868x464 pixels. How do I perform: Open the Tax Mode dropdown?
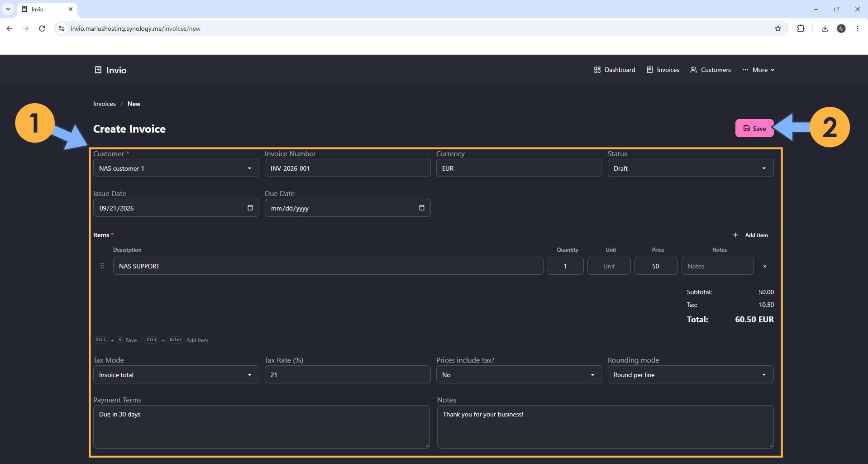click(176, 374)
